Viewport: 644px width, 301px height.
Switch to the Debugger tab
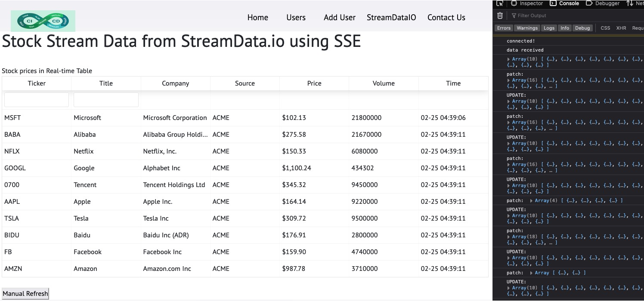(x=603, y=3)
